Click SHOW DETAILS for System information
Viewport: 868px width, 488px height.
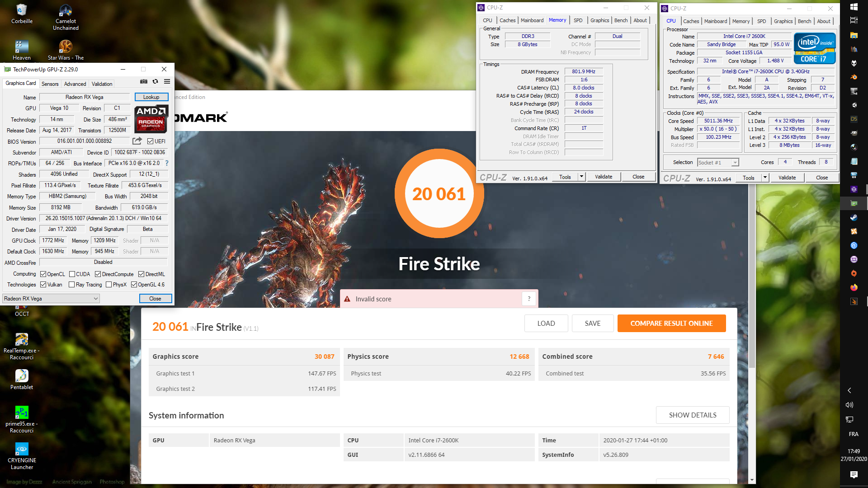[693, 415]
